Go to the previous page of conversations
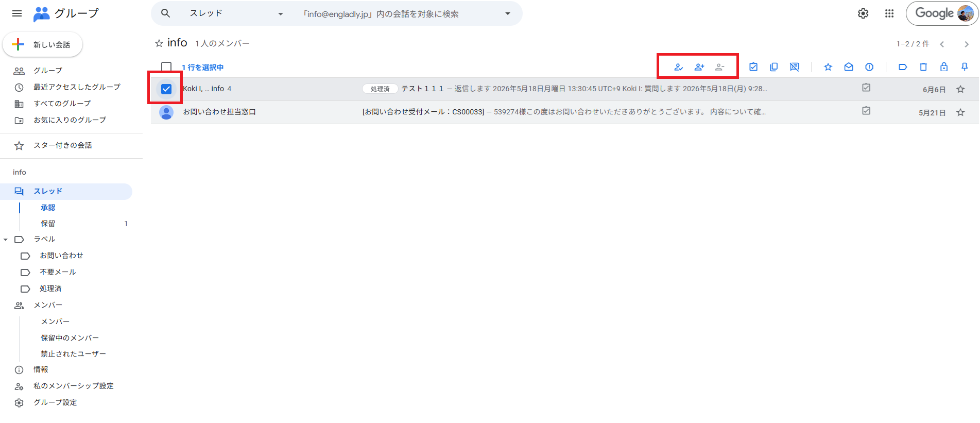 coord(942,44)
